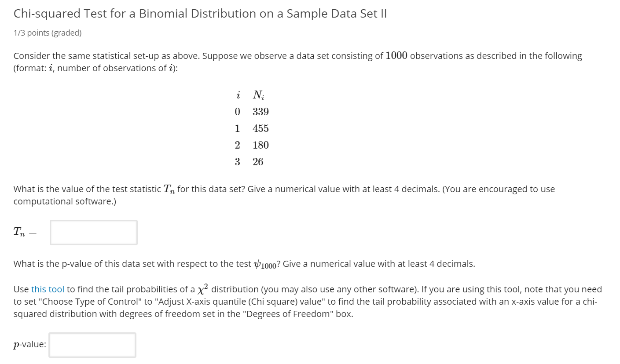Click the '1/3 points (graded)' score label
Viewport: 620px width, 364px height.
point(47,33)
